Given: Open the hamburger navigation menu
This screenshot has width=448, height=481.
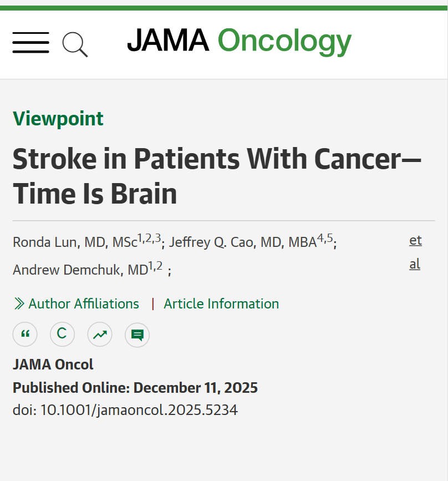Looking at the screenshot, I should pos(30,43).
